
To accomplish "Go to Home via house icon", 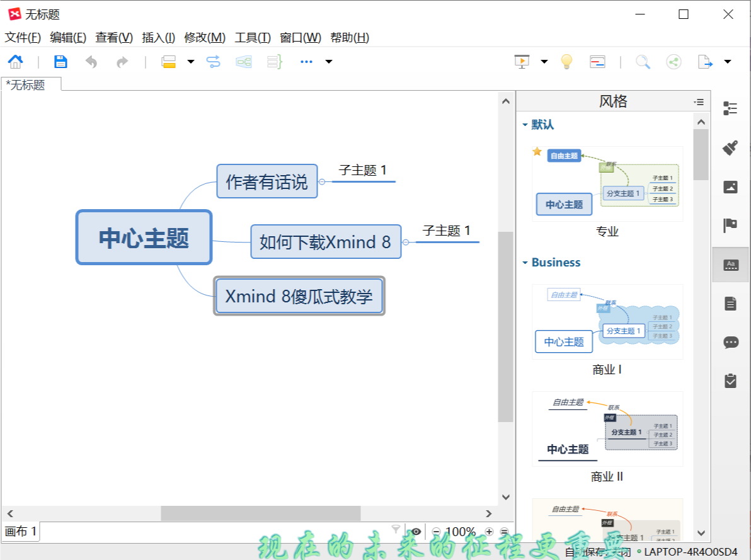I will 15,61.
